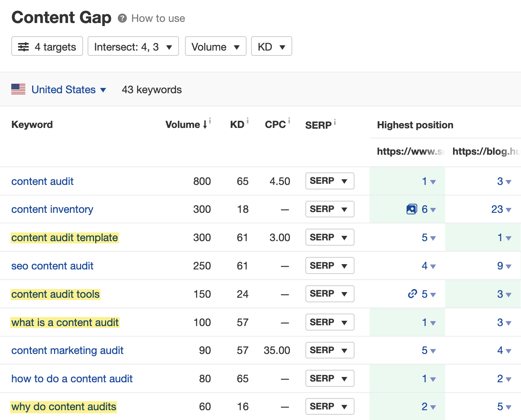The height and width of the screenshot is (420, 521).
Task: Expand position 23 dropdown in content inventory row
Action: (x=509, y=209)
